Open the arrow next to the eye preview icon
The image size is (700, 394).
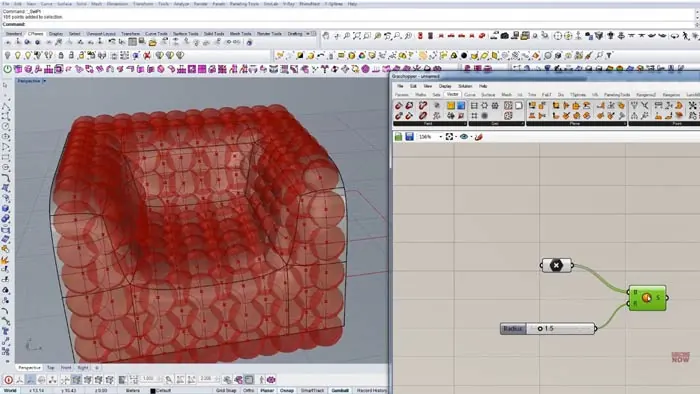471,137
